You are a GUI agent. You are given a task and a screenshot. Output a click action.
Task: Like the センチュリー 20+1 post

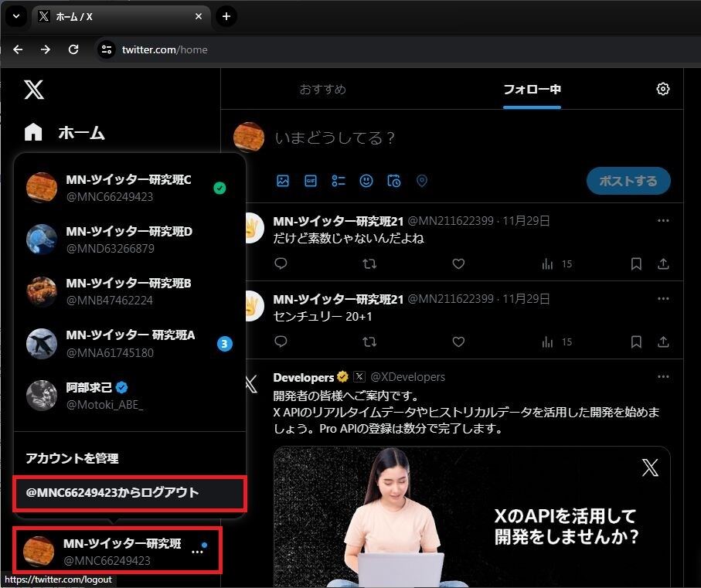tap(458, 342)
